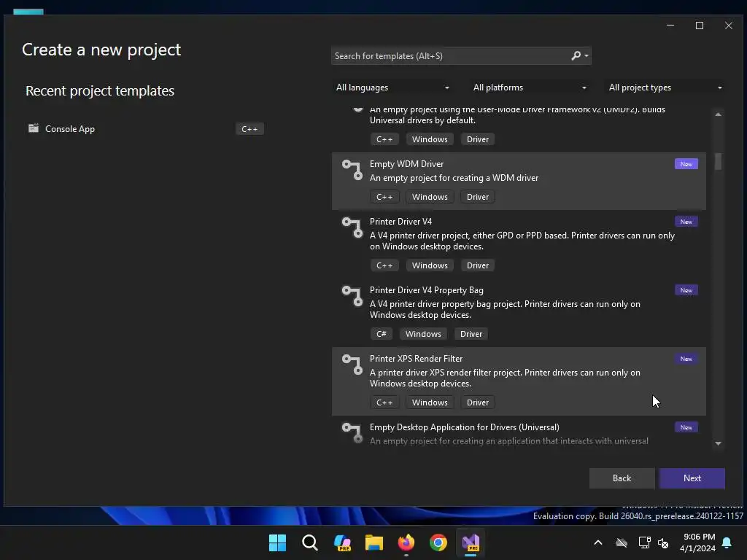Click the Empty WDM Driver template icon
Image resolution: width=747 pixels, height=560 pixels.
(352, 170)
